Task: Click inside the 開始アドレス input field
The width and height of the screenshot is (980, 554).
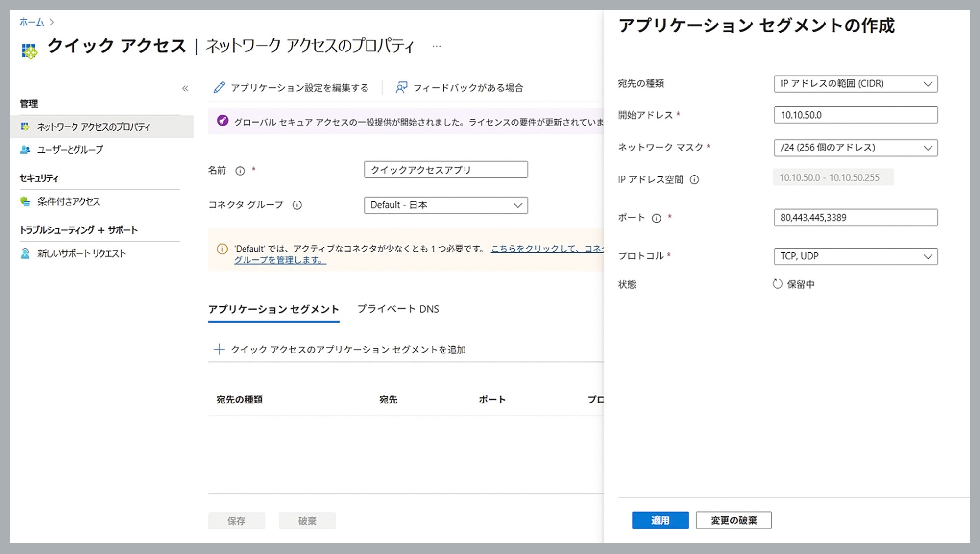Action: click(855, 115)
